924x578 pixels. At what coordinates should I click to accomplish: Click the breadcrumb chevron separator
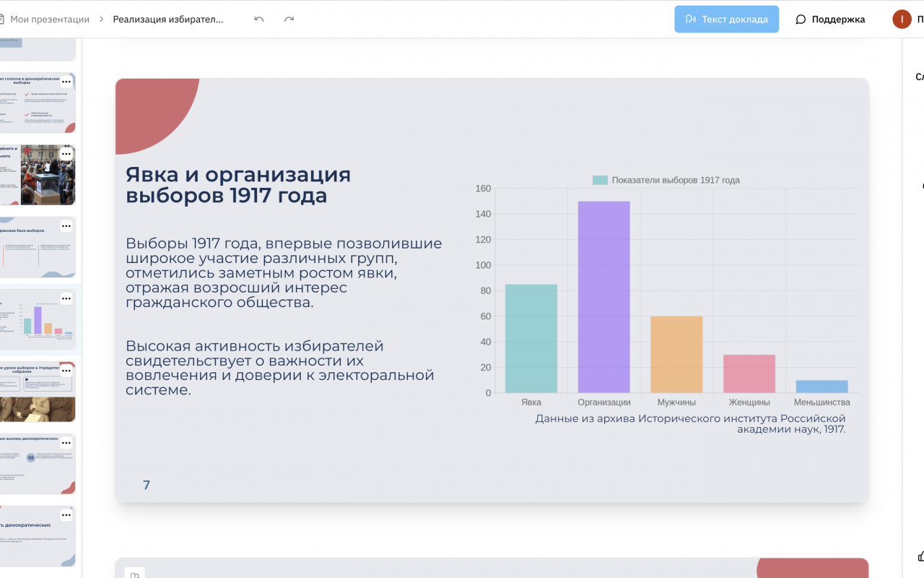102,20
